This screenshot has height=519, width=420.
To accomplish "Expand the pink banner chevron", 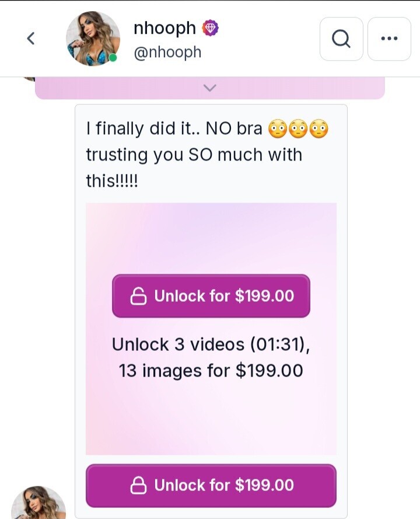I will tap(209, 88).
